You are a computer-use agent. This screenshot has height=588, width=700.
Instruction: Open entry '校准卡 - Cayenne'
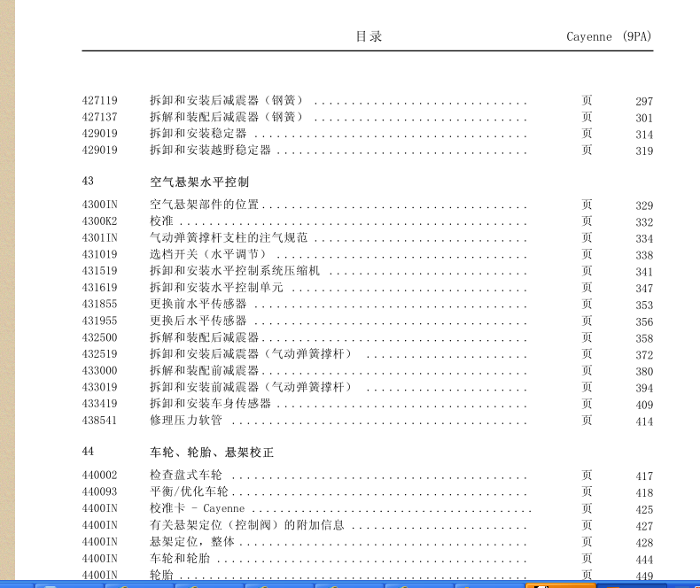(198, 508)
